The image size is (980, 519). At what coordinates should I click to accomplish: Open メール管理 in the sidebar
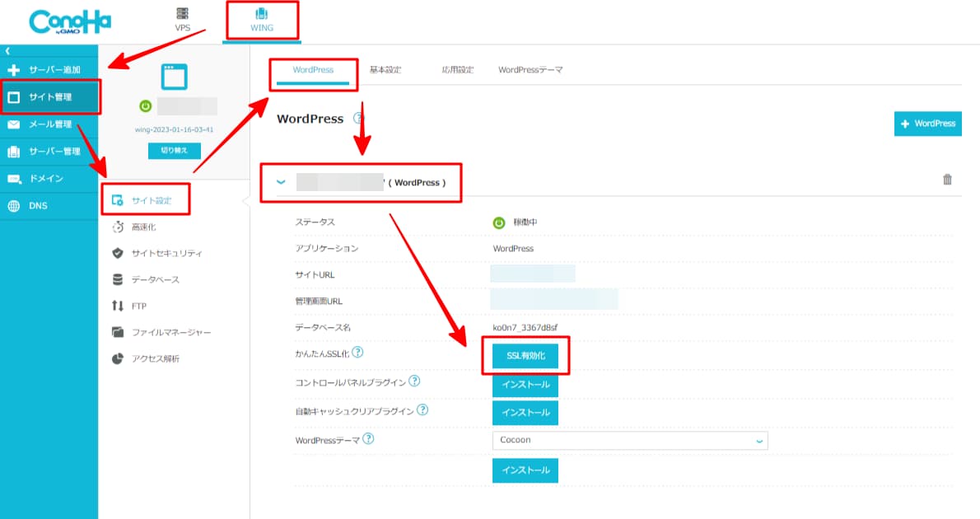click(x=49, y=124)
